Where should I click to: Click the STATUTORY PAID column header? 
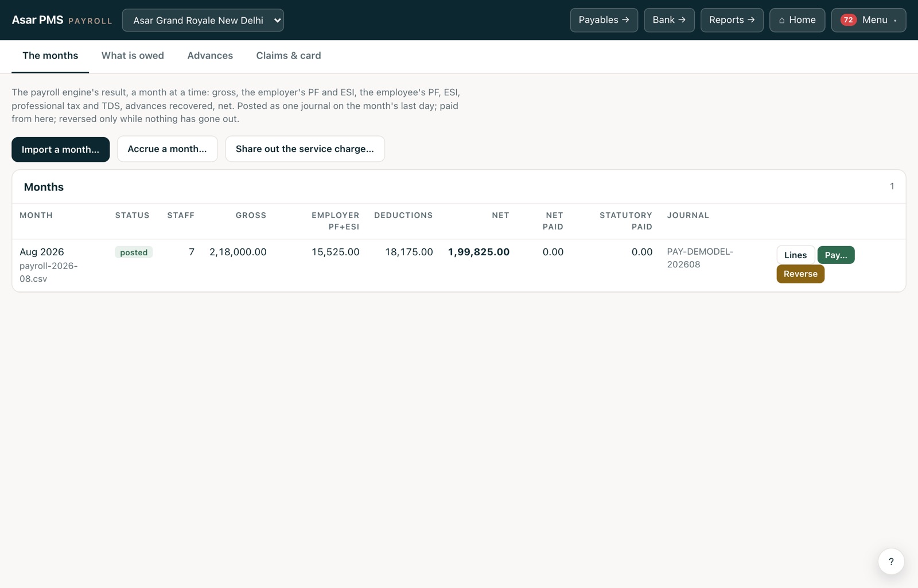(x=626, y=221)
